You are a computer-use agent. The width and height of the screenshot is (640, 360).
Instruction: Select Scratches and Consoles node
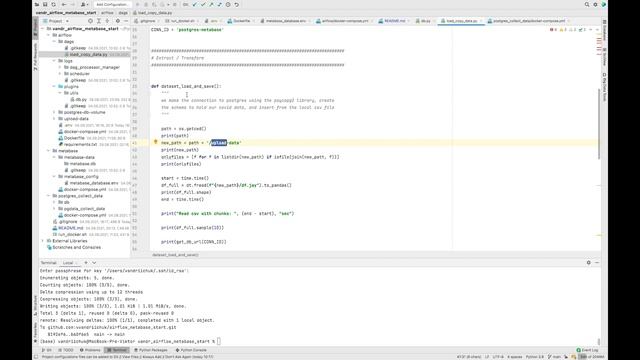(76, 248)
